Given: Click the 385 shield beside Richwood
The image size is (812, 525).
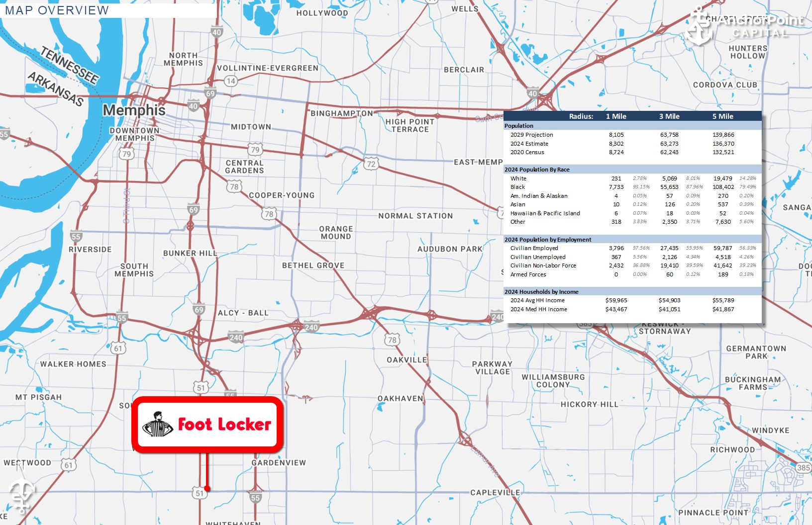Looking at the screenshot, I should coord(803,467).
